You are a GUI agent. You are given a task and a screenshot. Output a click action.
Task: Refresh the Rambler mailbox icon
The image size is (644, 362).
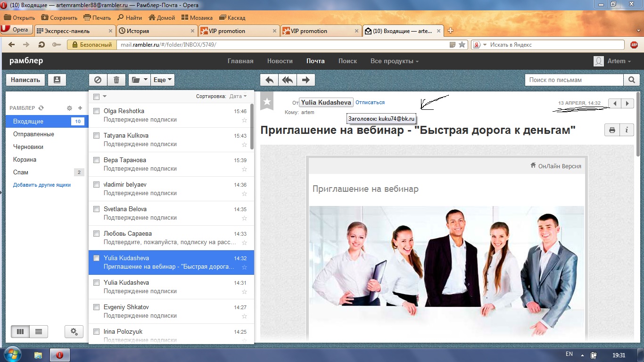pyautogui.click(x=41, y=108)
